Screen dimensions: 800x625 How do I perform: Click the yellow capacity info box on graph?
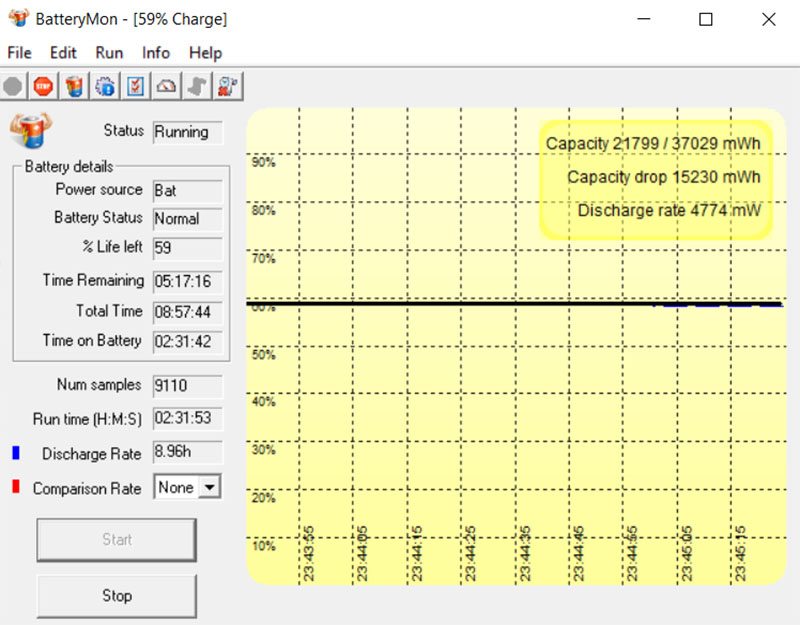656,179
